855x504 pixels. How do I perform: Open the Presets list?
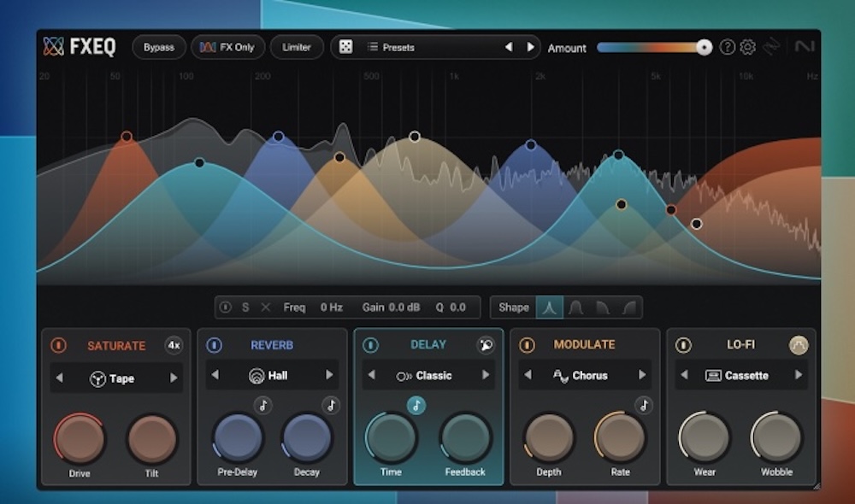[x=398, y=47]
